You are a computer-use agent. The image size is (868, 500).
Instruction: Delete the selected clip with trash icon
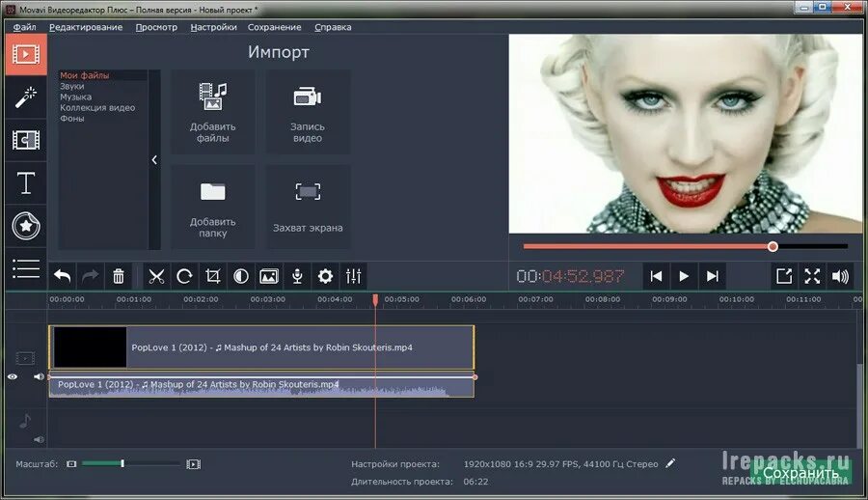click(x=119, y=276)
